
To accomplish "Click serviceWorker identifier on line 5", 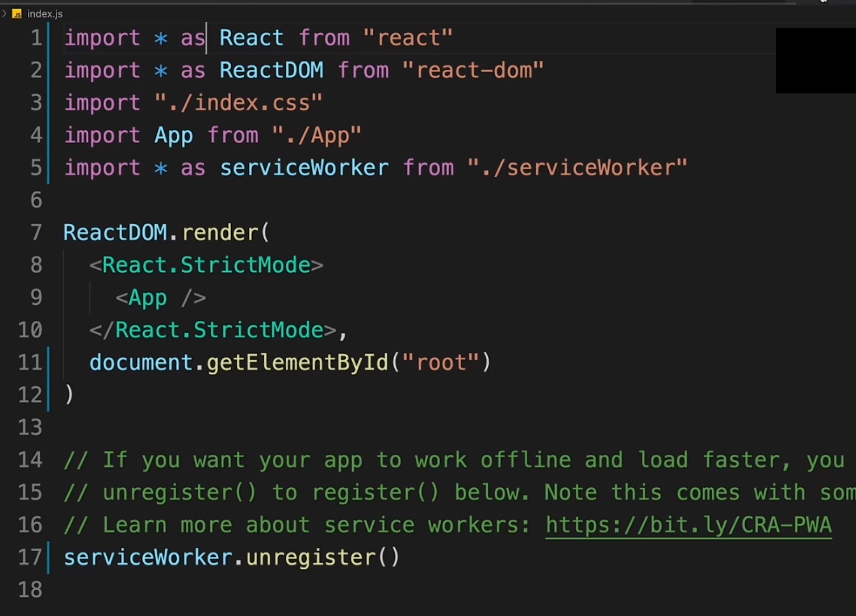I will point(304,167).
